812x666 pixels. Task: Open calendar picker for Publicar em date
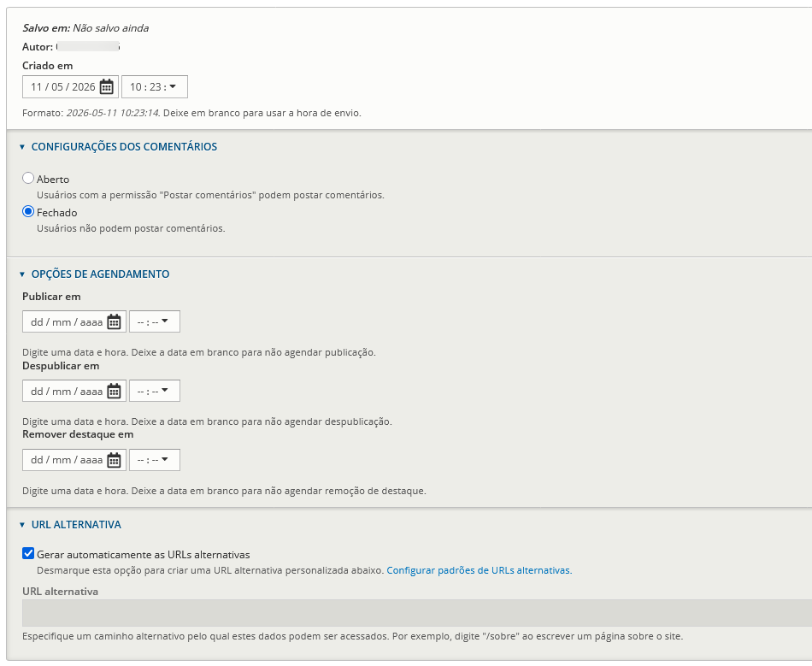pyautogui.click(x=114, y=322)
